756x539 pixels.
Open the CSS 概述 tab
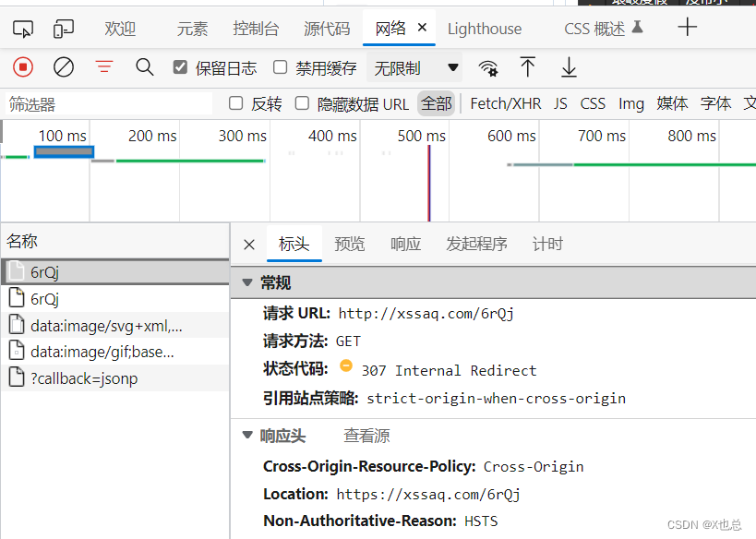594,29
